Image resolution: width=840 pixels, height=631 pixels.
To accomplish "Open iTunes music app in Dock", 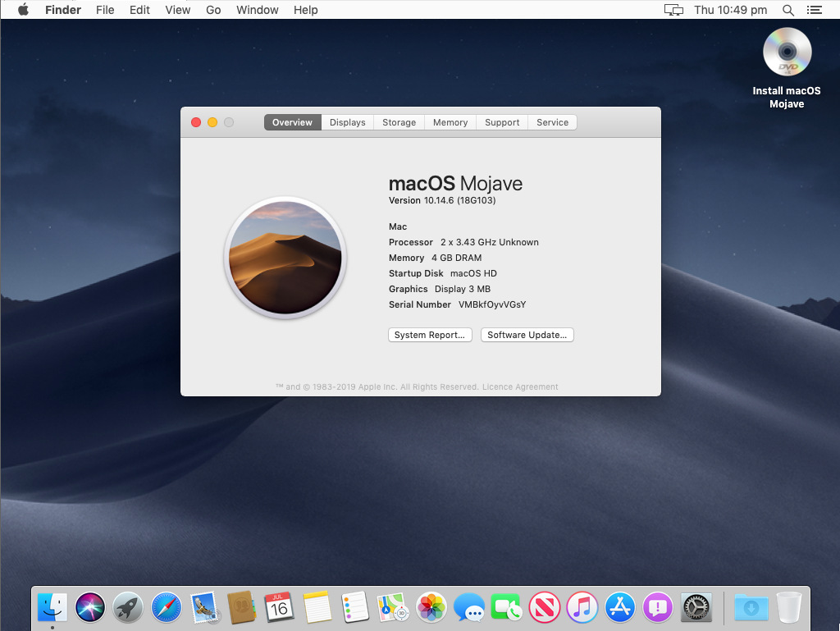I will (582, 608).
